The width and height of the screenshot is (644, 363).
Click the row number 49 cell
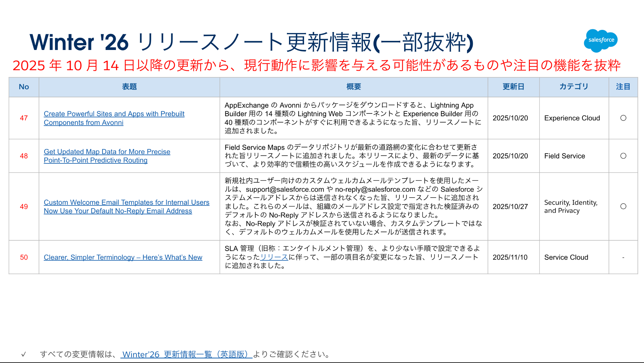point(24,206)
